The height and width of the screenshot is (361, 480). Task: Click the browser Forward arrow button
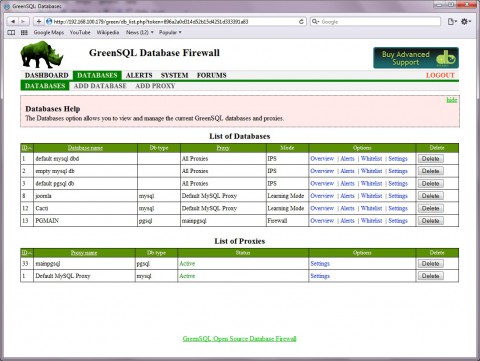(x=23, y=22)
